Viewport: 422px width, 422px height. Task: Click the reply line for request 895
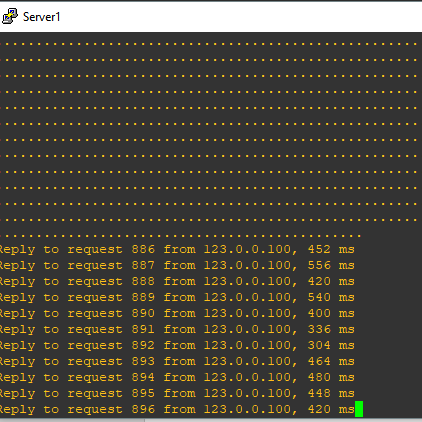(177, 393)
